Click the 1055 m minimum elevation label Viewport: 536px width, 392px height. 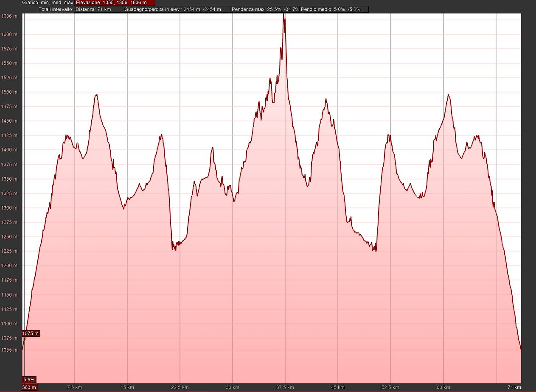point(9,350)
